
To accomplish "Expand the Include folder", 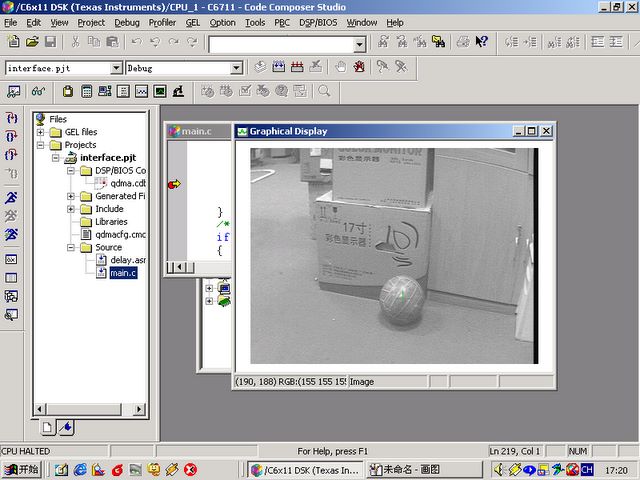I will click(x=71, y=209).
